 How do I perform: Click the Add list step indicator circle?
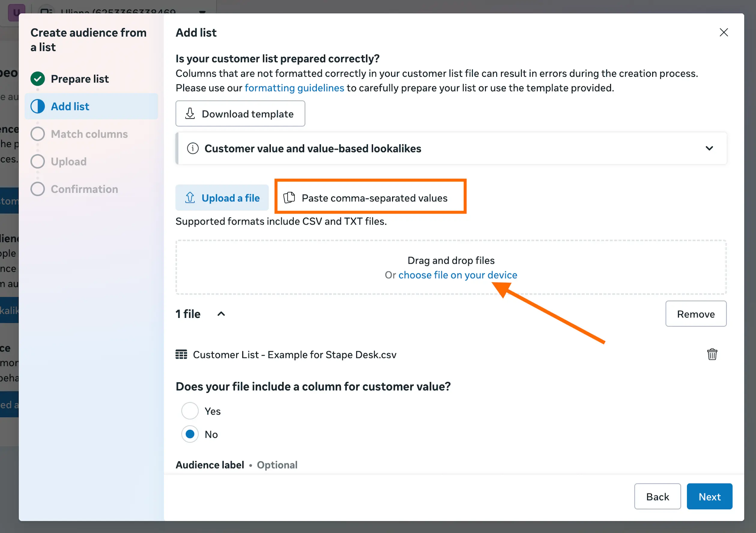pyautogui.click(x=38, y=106)
